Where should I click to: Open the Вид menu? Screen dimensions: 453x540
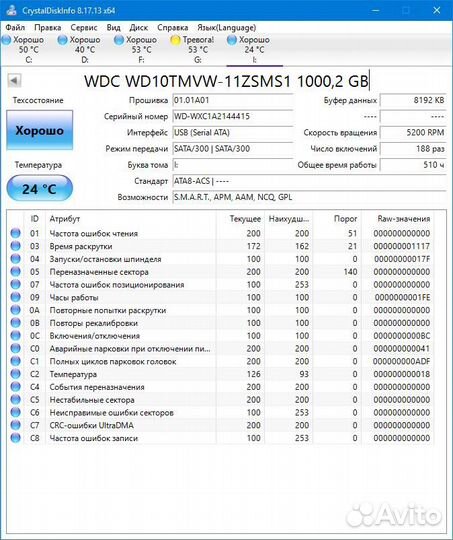coord(113,28)
